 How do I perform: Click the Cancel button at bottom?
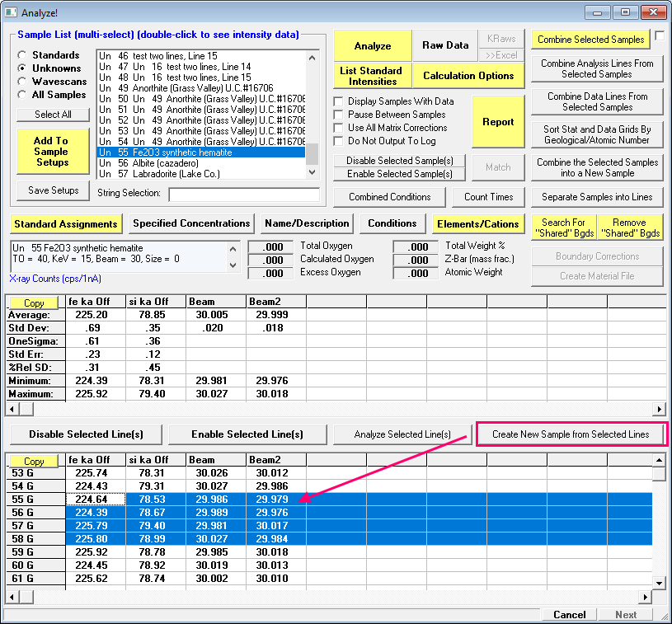click(570, 614)
